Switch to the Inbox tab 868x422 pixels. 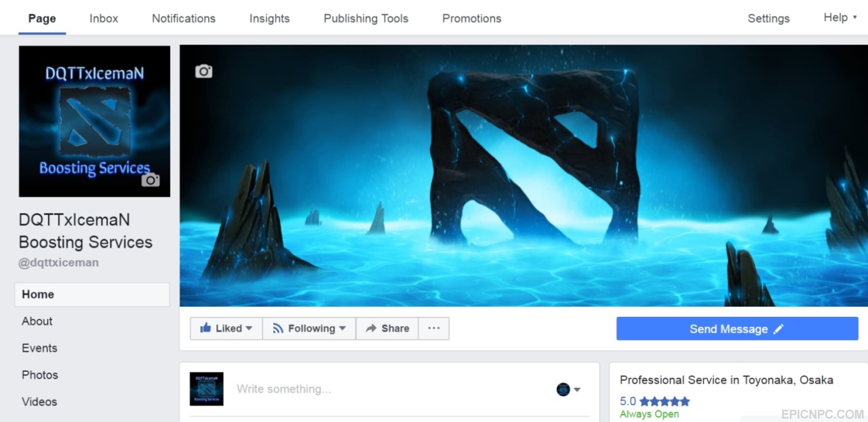click(x=104, y=18)
